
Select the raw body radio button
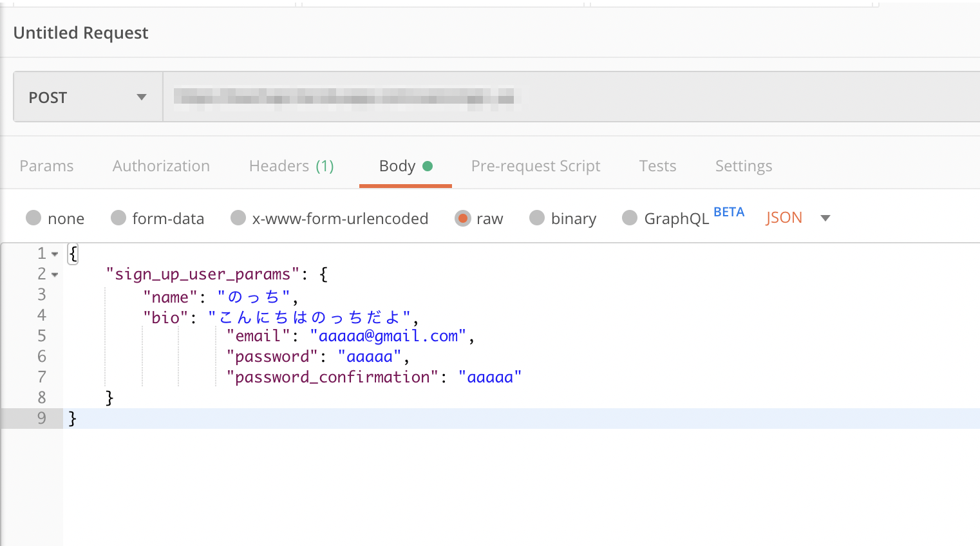[462, 218]
